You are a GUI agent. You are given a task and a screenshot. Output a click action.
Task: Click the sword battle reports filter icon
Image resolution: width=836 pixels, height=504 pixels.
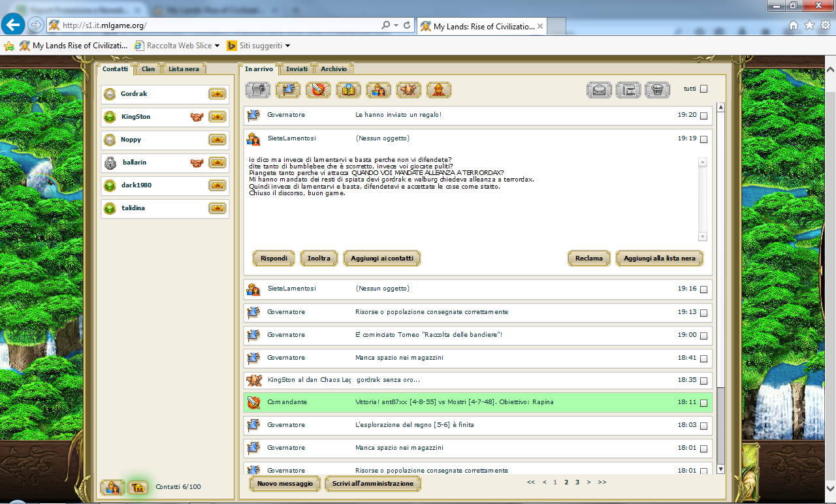[318, 89]
